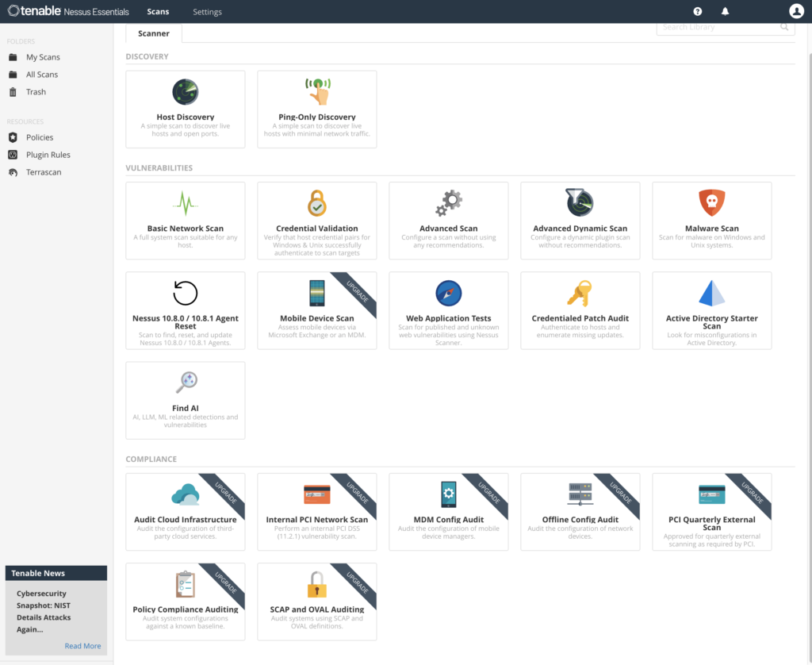Click the Mobile Device Scan title text
This screenshot has height=665, width=812.
[317, 318]
